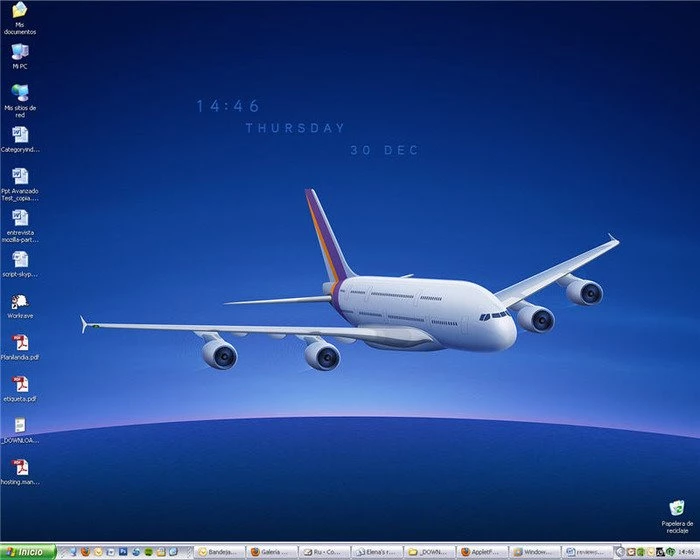The height and width of the screenshot is (560, 700).
Task: Switch to the Galería Firefox taskbar window
Action: point(271,552)
